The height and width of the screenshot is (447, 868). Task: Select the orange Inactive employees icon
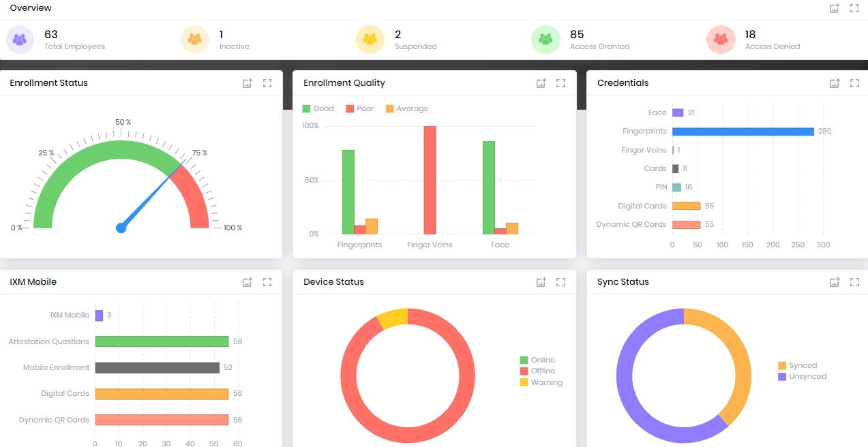195,40
